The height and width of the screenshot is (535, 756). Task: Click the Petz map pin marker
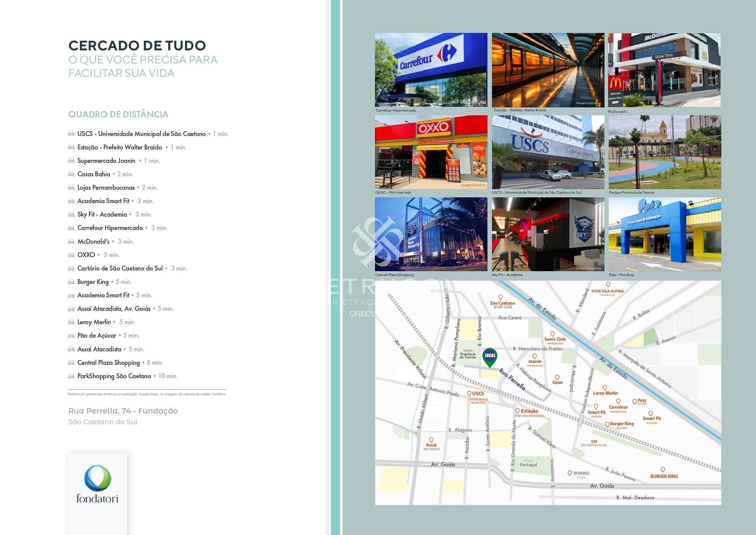(x=634, y=402)
